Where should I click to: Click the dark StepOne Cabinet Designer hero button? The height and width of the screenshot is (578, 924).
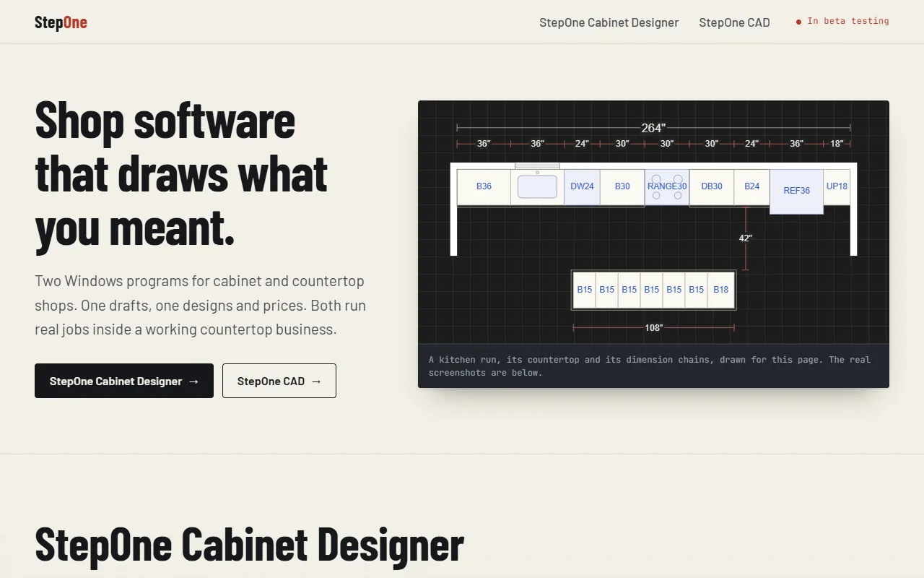pyautogui.click(x=124, y=381)
